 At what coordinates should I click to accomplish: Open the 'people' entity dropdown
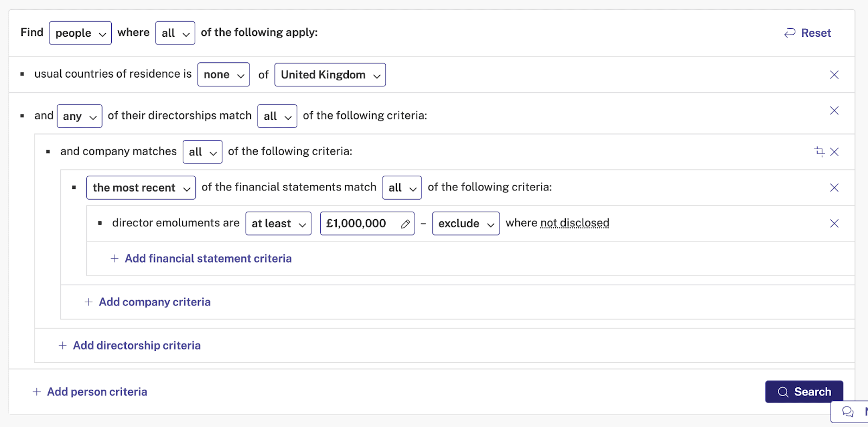click(80, 33)
